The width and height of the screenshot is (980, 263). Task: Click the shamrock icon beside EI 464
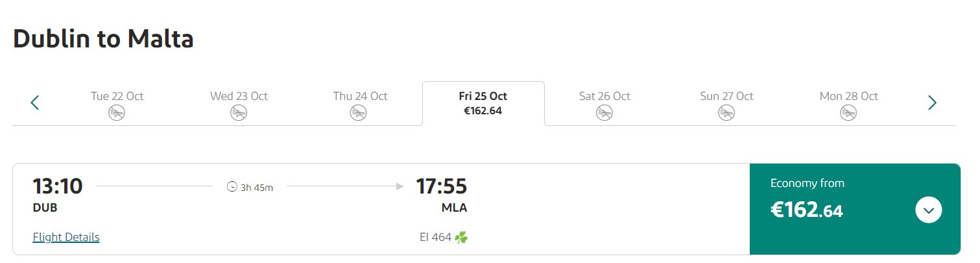461,237
